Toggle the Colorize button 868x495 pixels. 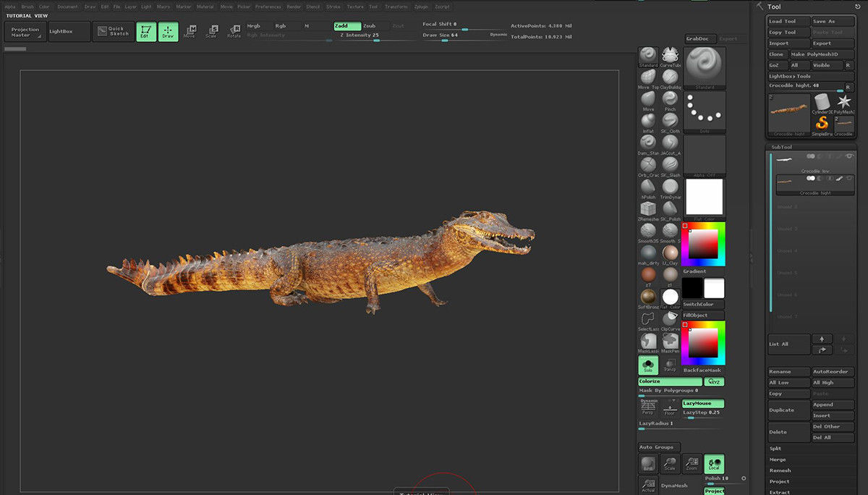pos(670,381)
